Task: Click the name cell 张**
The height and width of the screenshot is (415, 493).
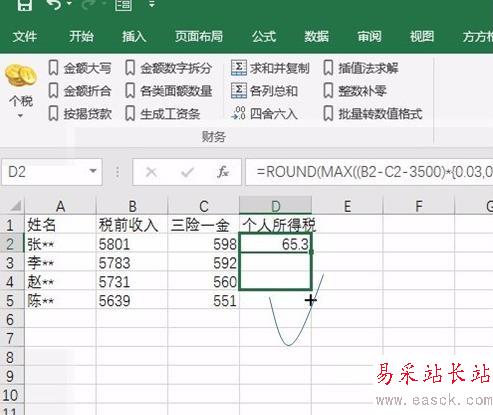Action: pyautogui.click(x=60, y=244)
